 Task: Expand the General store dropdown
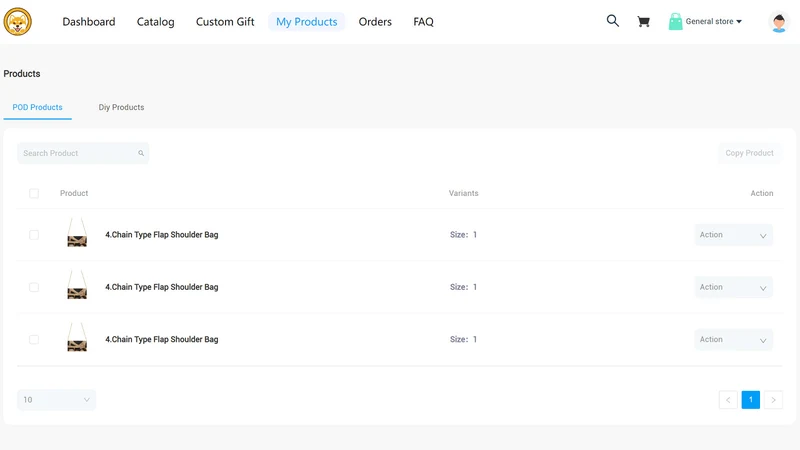713,21
